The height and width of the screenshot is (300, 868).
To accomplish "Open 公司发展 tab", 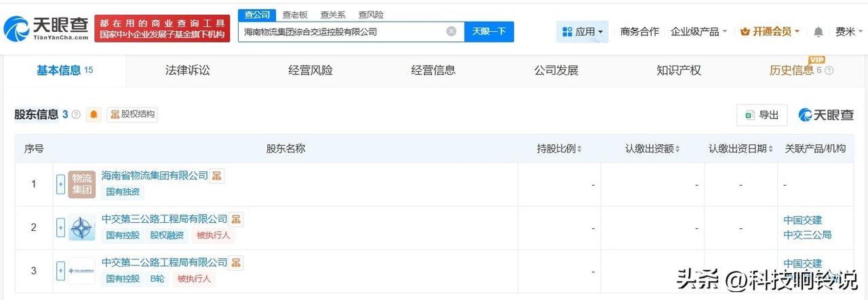I will [x=556, y=70].
